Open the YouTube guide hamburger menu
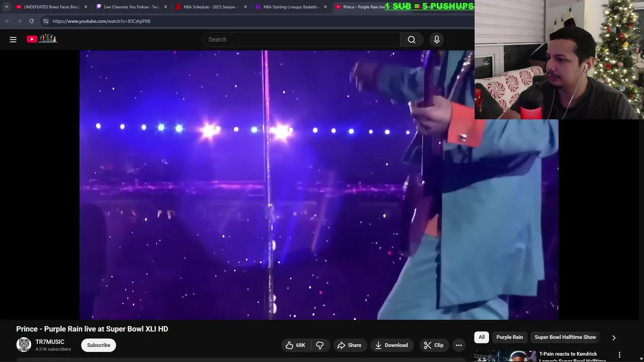644x362 pixels. [x=13, y=39]
